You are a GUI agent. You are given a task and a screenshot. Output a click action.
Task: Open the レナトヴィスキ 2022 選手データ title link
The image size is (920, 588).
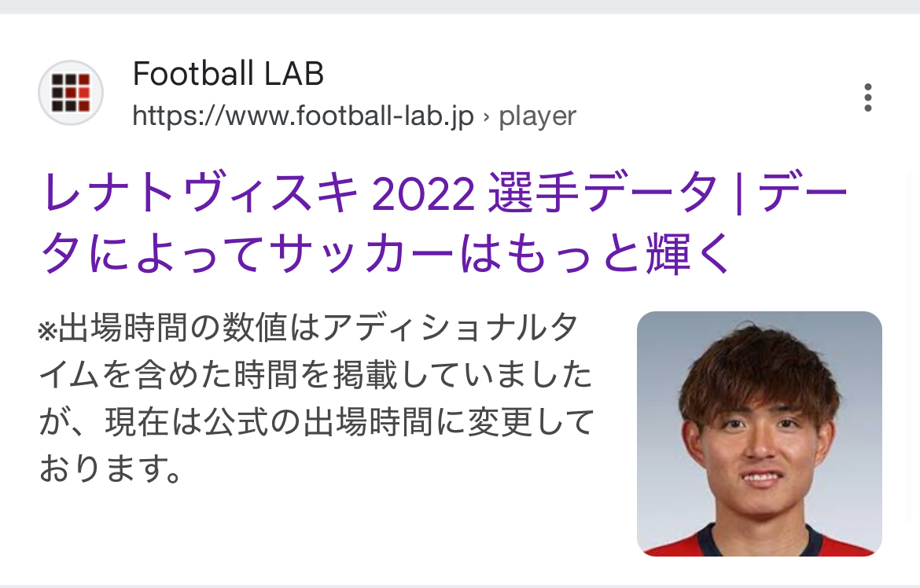pyautogui.click(x=445, y=223)
